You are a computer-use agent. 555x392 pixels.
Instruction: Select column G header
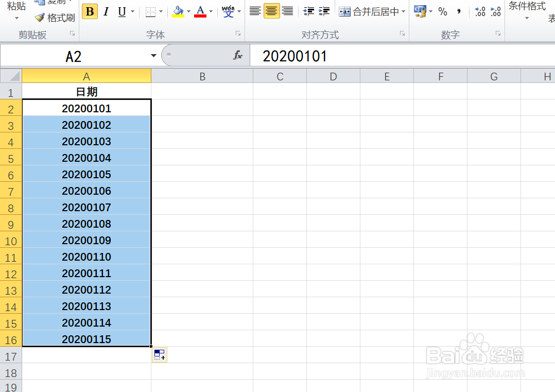[494, 76]
